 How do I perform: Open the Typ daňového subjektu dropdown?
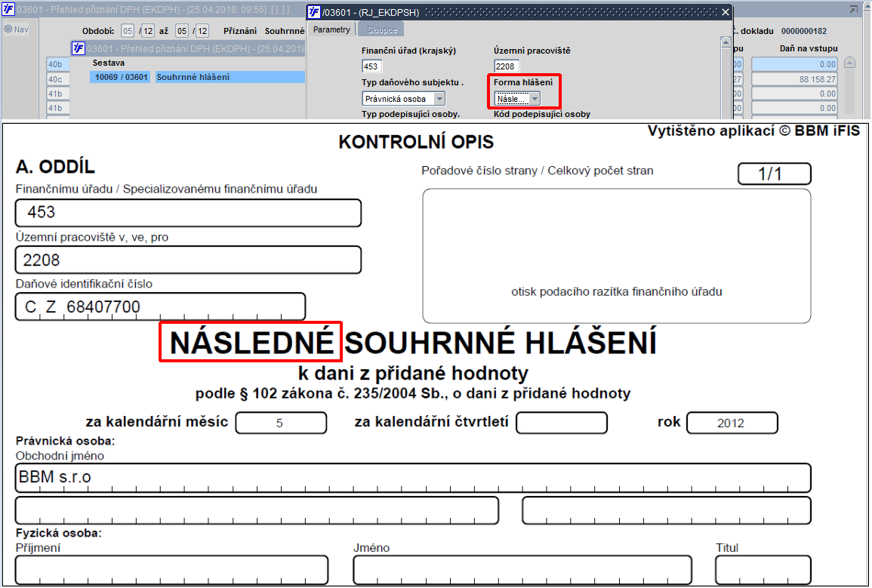tap(439, 99)
